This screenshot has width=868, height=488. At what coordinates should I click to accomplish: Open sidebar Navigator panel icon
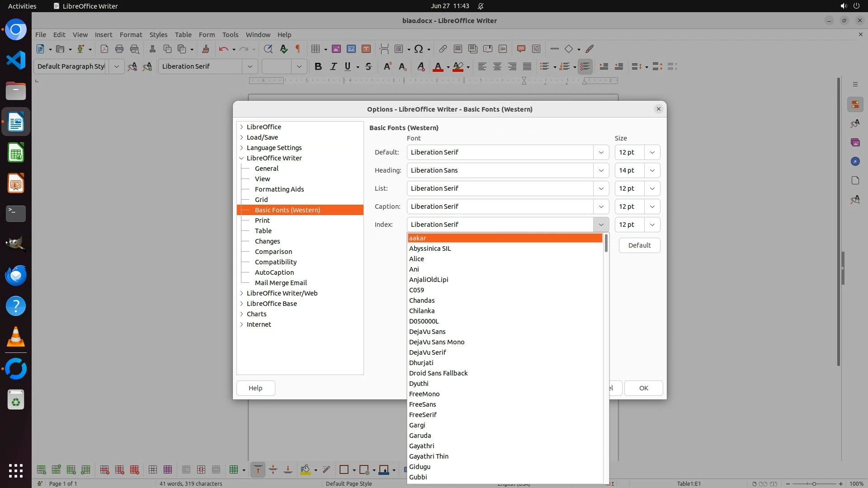(x=855, y=161)
